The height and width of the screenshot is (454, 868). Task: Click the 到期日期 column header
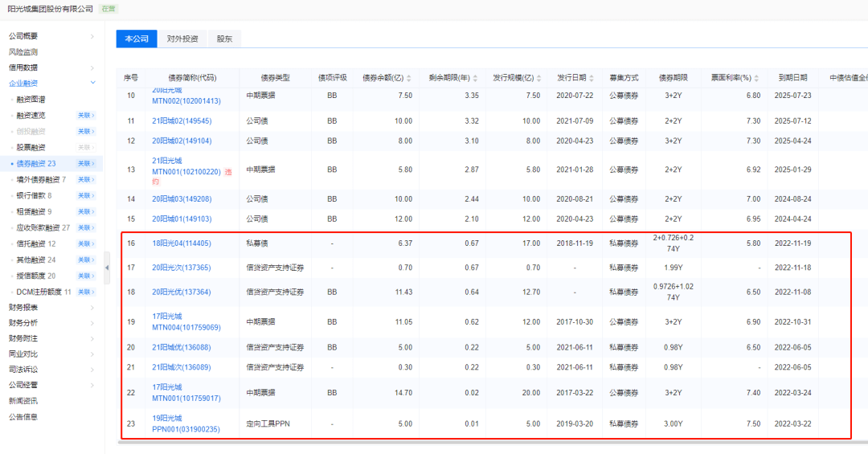click(792, 78)
